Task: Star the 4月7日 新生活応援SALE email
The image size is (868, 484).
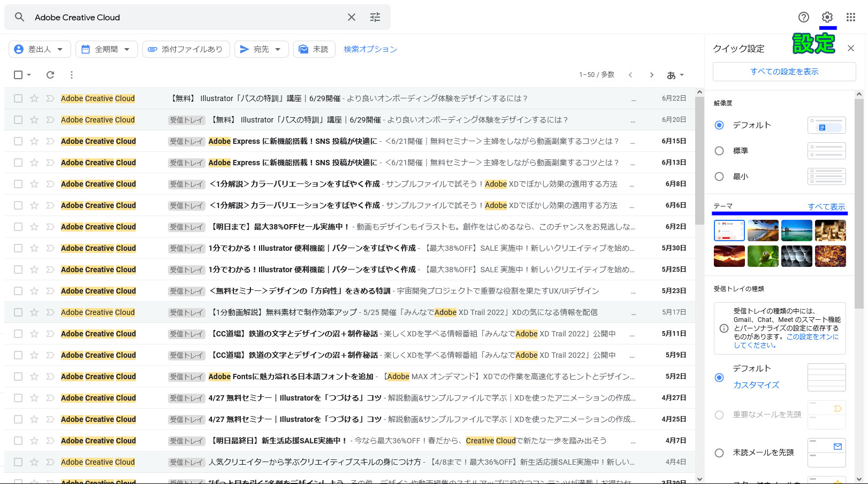Action: (34, 441)
